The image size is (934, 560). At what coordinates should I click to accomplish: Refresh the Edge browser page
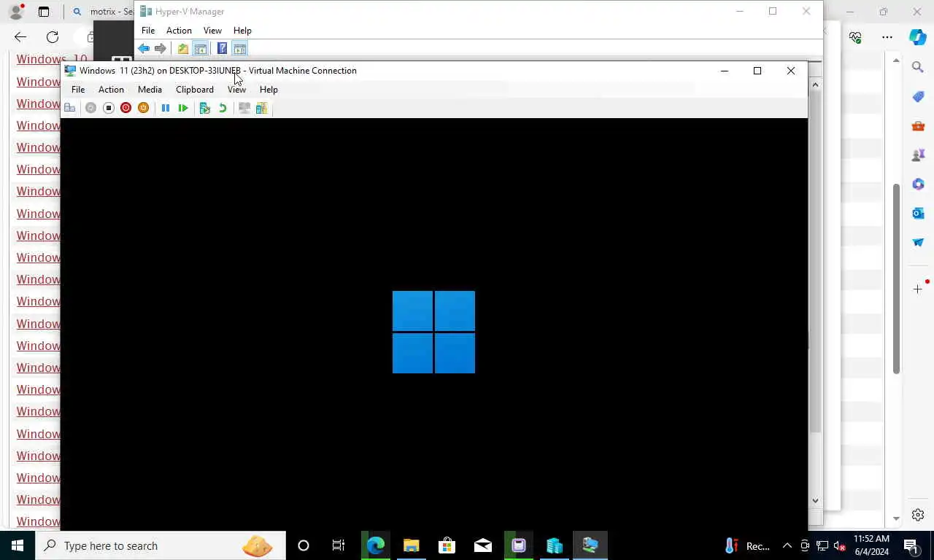point(53,37)
